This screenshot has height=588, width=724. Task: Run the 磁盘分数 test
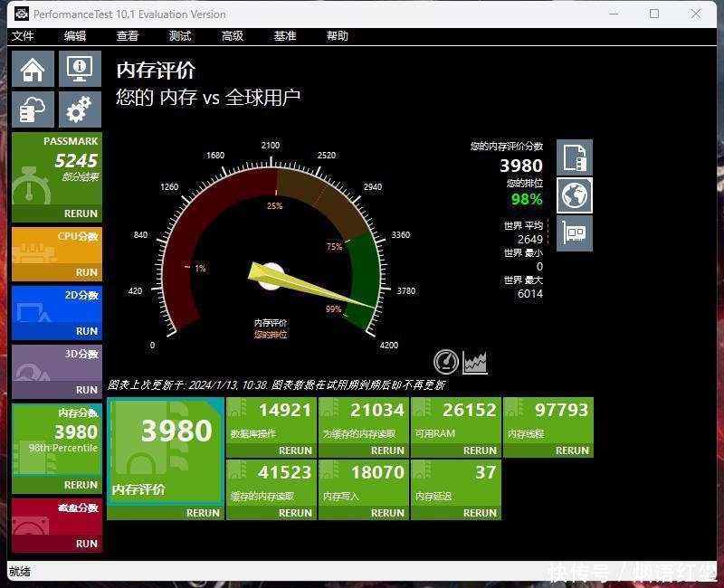tap(87, 544)
